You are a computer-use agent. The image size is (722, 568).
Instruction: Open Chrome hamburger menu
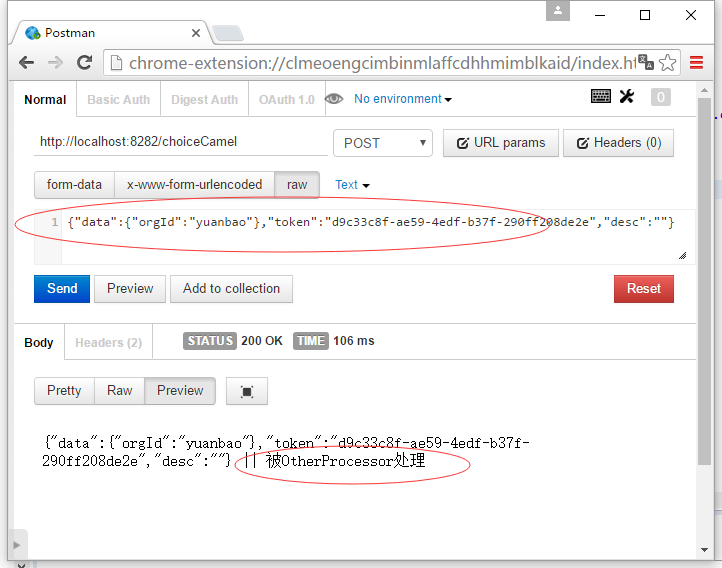[697, 63]
